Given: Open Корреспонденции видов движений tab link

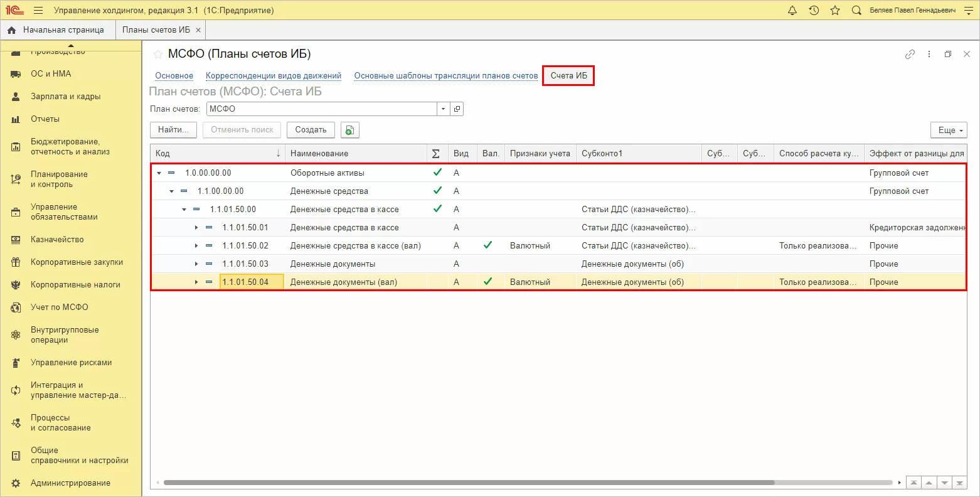Looking at the screenshot, I should [274, 76].
